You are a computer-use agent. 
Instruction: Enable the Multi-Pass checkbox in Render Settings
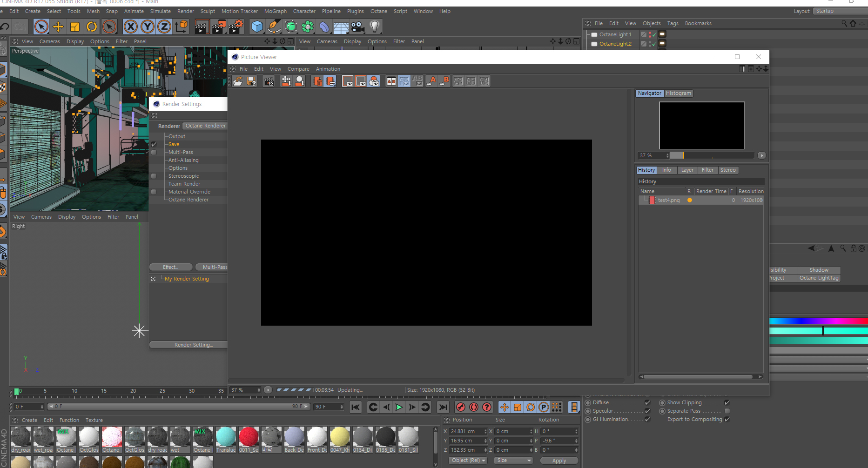(x=154, y=152)
